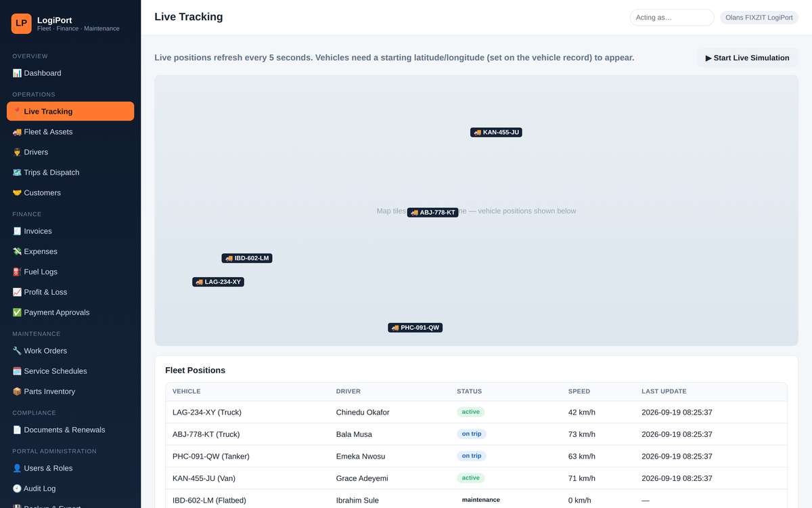Screen dimensions: 812x508
Task: Click driver name Emeka Nwosu
Action: (360, 457)
